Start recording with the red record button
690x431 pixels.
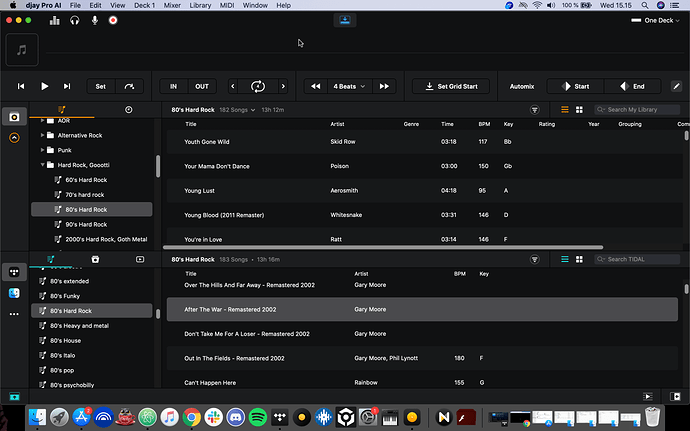(x=113, y=20)
